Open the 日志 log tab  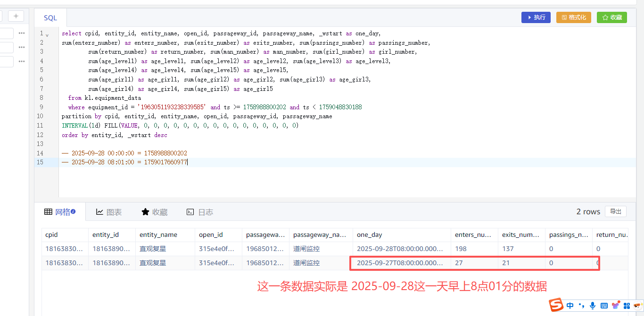click(200, 212)
